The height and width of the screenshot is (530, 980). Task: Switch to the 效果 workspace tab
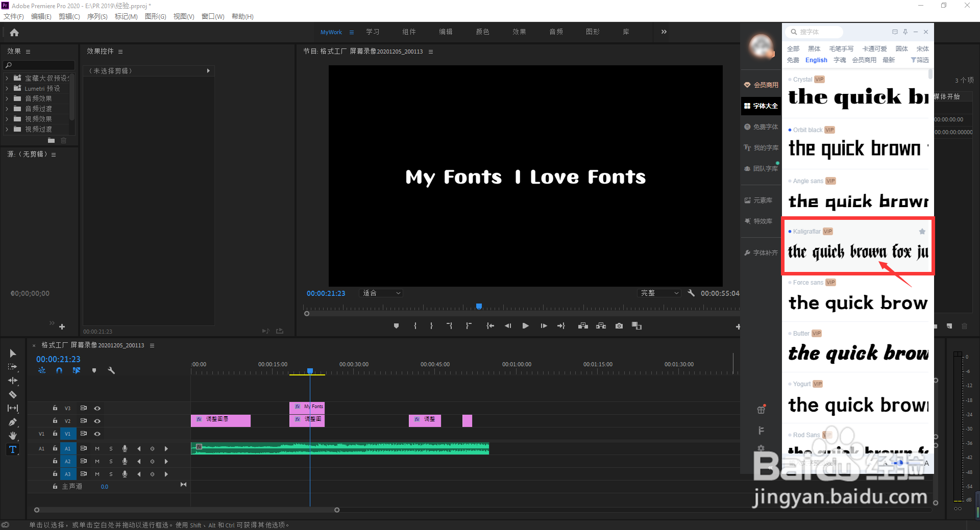(519, 32)
